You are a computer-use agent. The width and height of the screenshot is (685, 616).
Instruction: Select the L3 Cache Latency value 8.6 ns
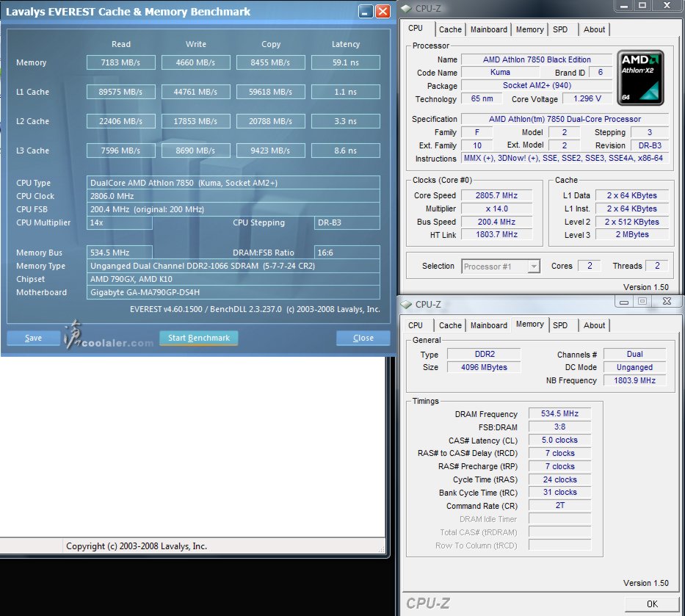346,151
